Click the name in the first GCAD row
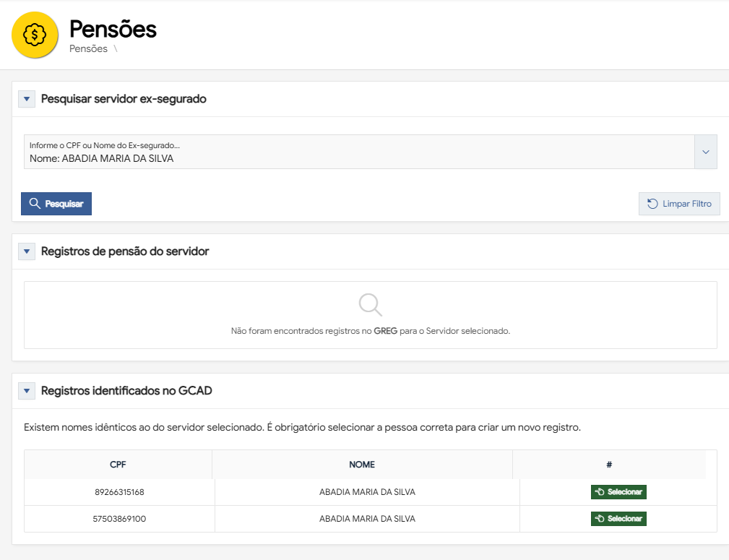Screen dimensions: 729x560 tap(367, 492)
